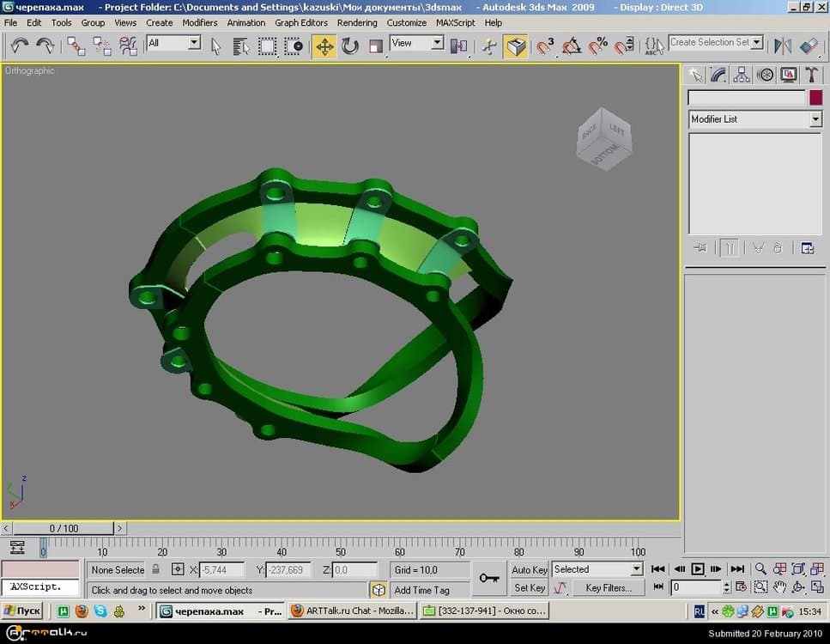Open the Rendering menu

357,23
